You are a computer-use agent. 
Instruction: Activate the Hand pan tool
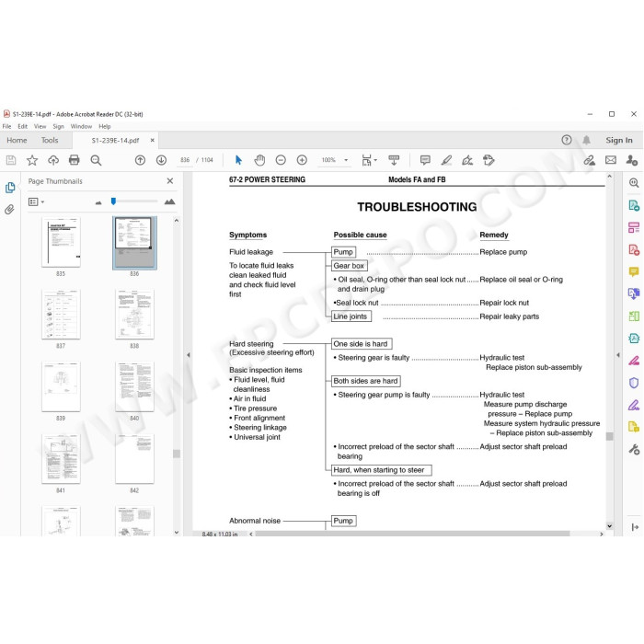(x=259, y=160)
